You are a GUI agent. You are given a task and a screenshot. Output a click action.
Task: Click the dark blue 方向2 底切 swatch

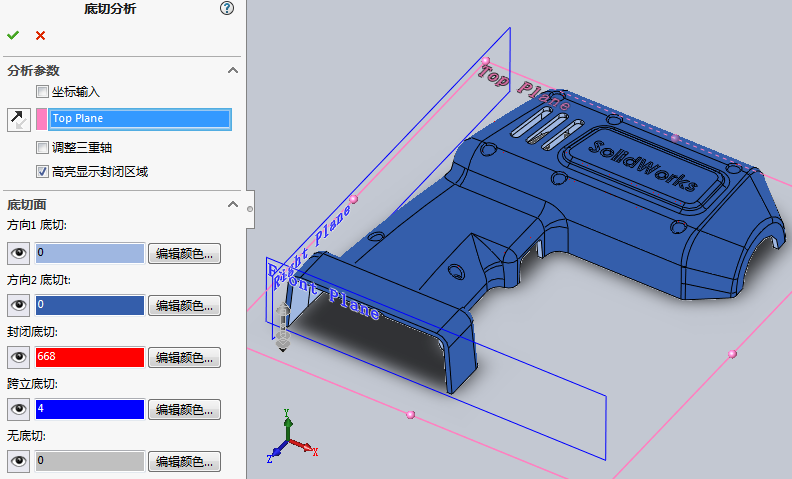click(x=90, y=305)
